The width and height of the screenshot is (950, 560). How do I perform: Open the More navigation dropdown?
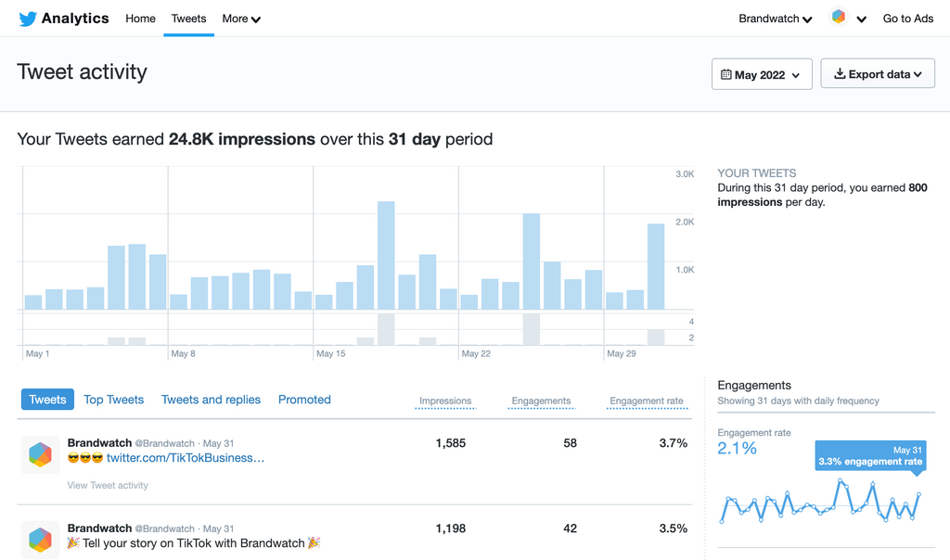tap(240, 18)
